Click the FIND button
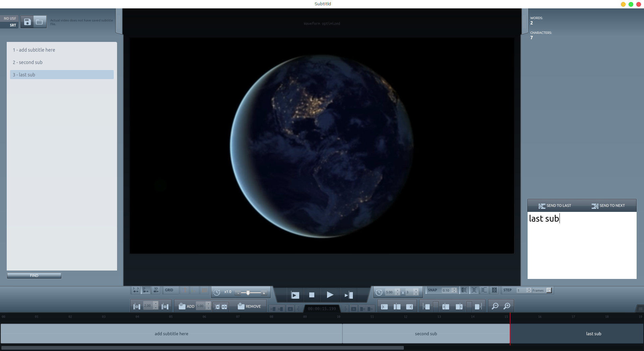This screenshot has height=351, width=644. (34, 276)
